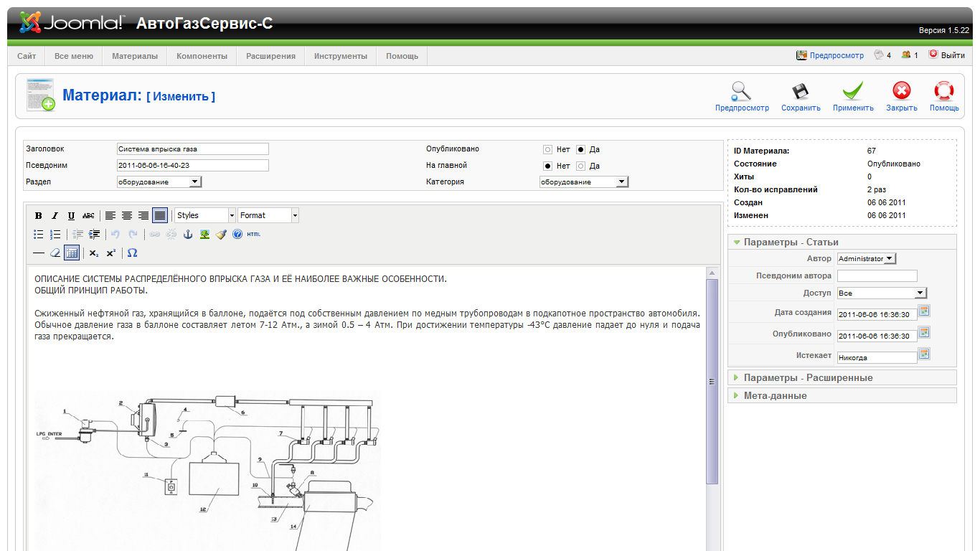Open the Автор dropdown
The image size is (980, 551).
click(867, 258)
